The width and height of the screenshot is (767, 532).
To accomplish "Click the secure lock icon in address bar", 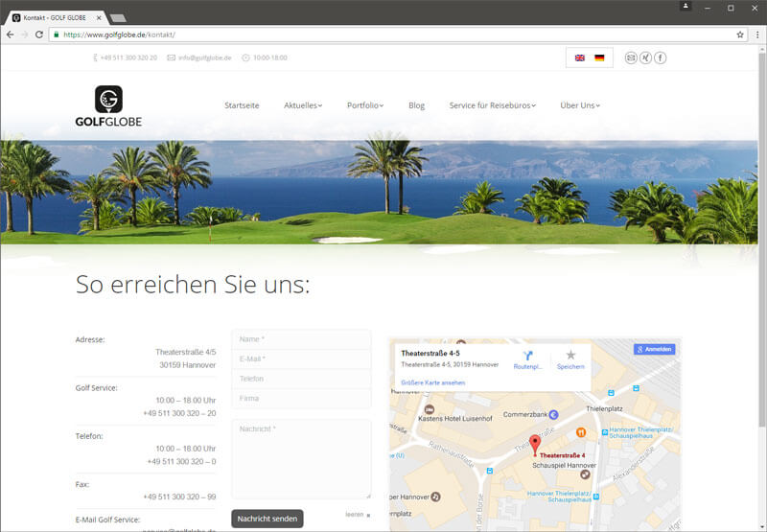I will click(x=57, y=35).
